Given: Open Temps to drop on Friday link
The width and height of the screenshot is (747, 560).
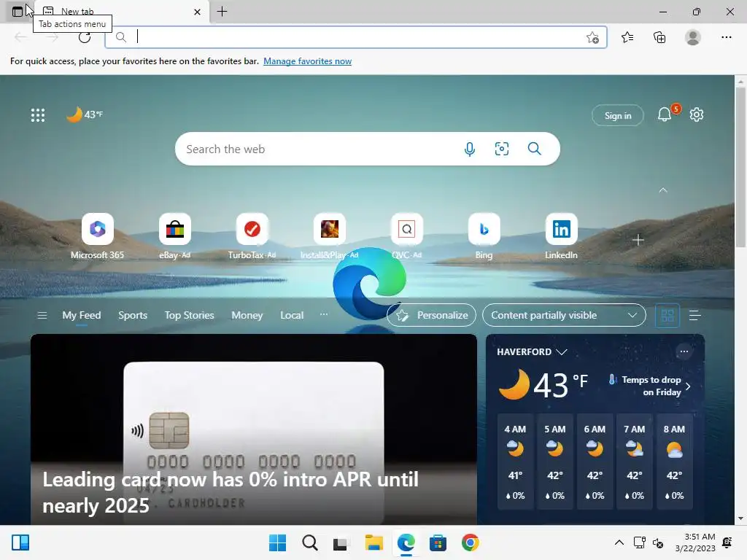Looking at the screenshot, I should click(650, 386).
